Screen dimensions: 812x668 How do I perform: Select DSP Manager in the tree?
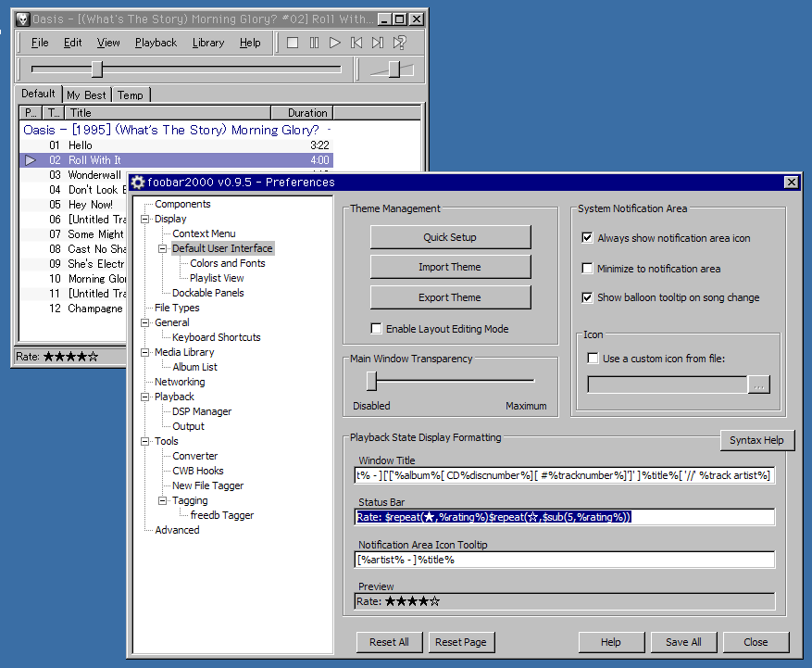(202, 411)
